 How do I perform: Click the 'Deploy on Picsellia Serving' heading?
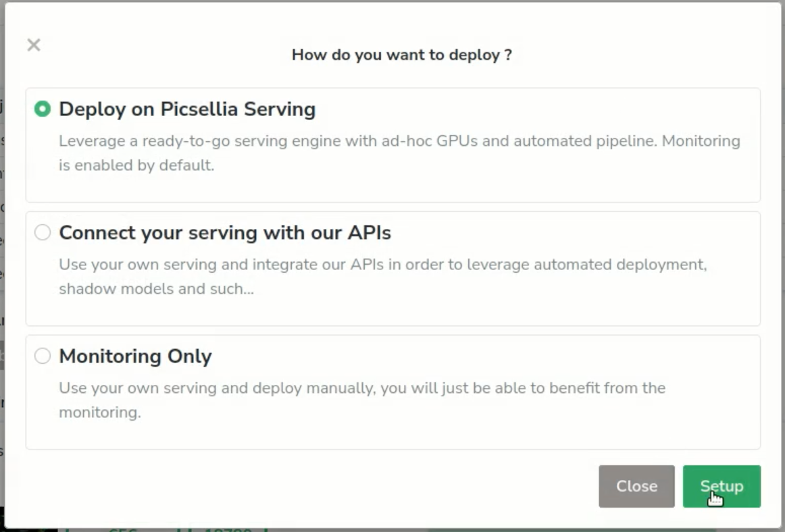click(x=187, y=109)
